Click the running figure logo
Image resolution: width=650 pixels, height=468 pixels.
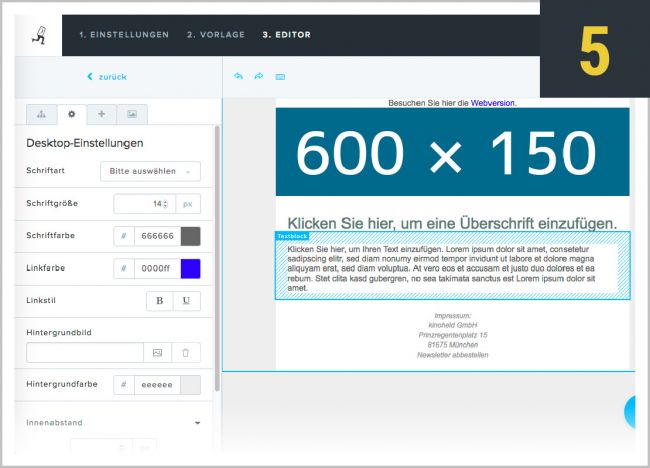[37, 35]
